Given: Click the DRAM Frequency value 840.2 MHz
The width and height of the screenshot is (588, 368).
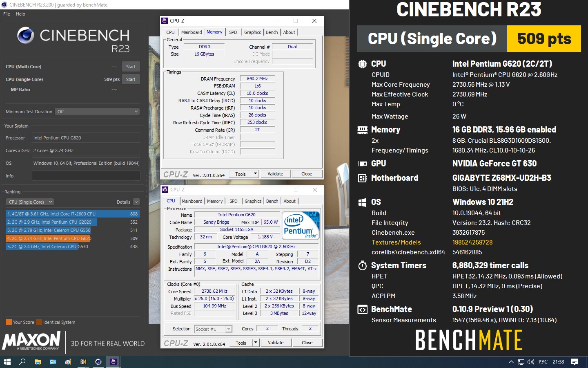Looking at the screenshot, I should coord(257,79).
